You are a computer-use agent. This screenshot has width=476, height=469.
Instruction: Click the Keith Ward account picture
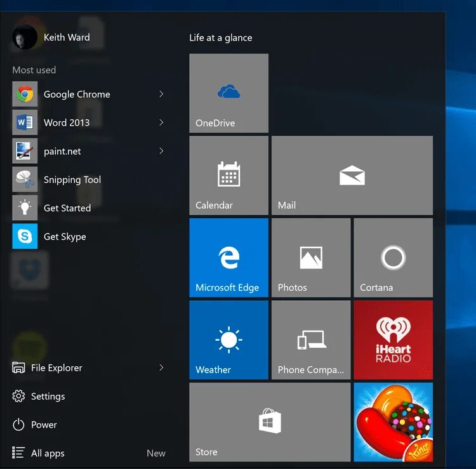pyautogui.click(x=25, y=37)
